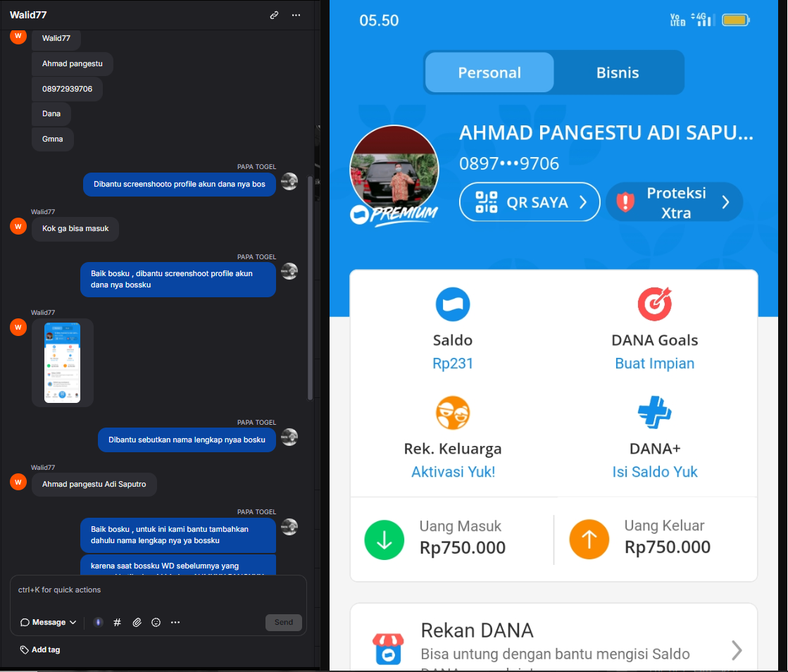Click Add tag below the composer

(x=39, y=649)
